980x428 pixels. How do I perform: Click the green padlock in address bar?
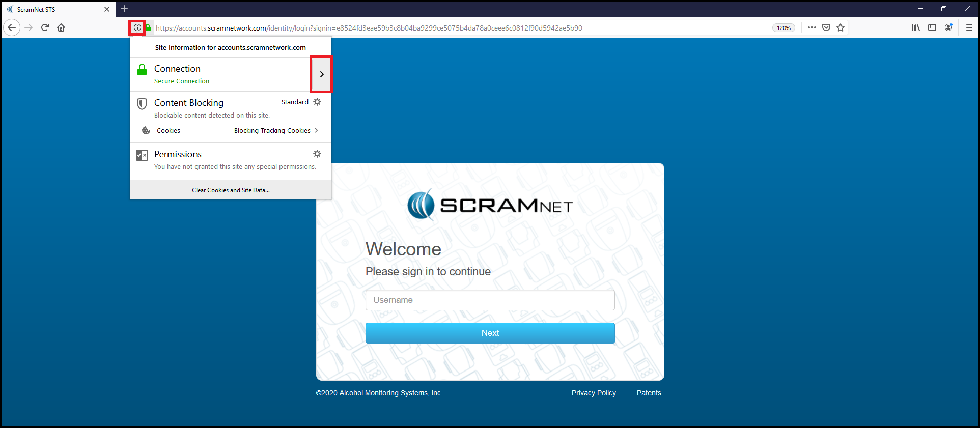(x=148, y=27)
